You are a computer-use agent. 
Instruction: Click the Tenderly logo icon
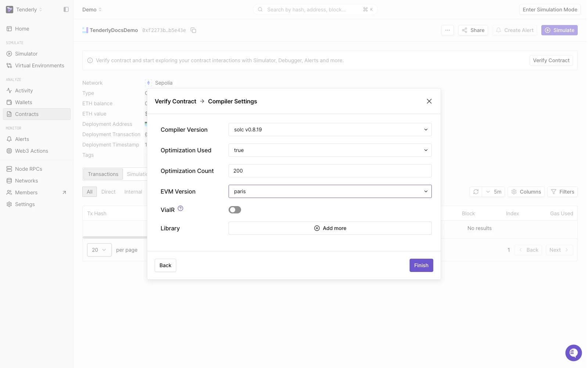10,10
